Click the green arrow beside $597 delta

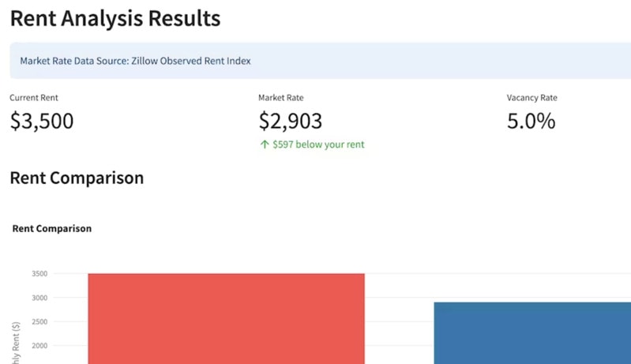coord(264,145)
